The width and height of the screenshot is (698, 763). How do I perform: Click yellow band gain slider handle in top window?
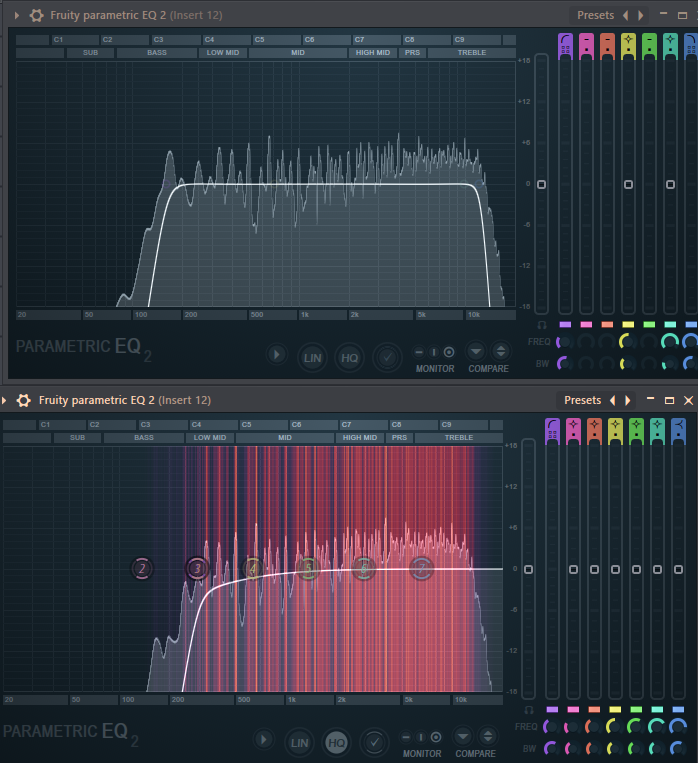(628, 184)
